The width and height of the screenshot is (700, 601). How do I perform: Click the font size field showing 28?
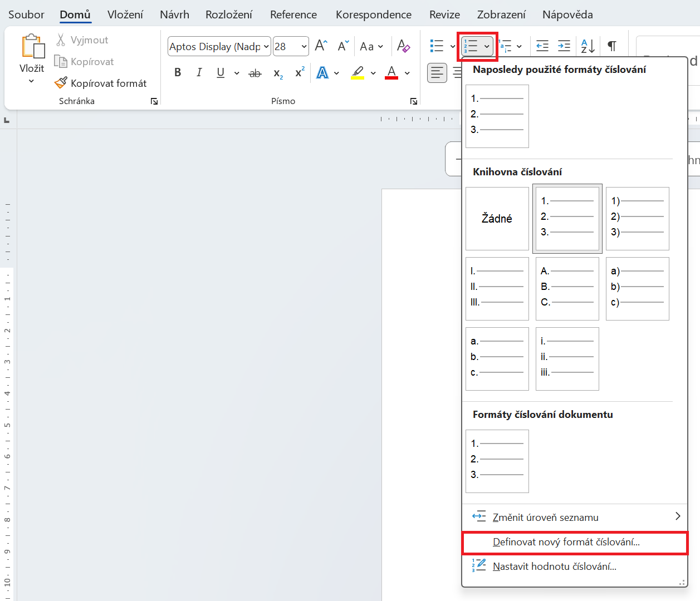point(286,47)
